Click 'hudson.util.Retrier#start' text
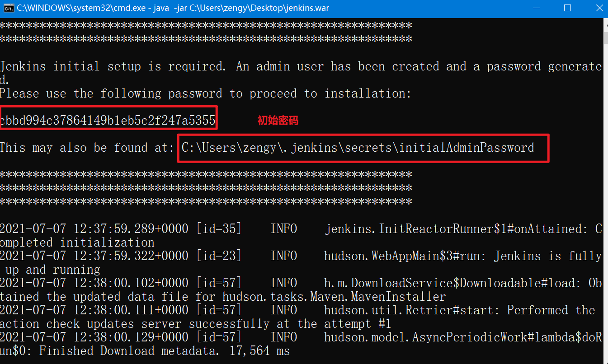Viewport: 608px width, 364px height. click(409, 310)
